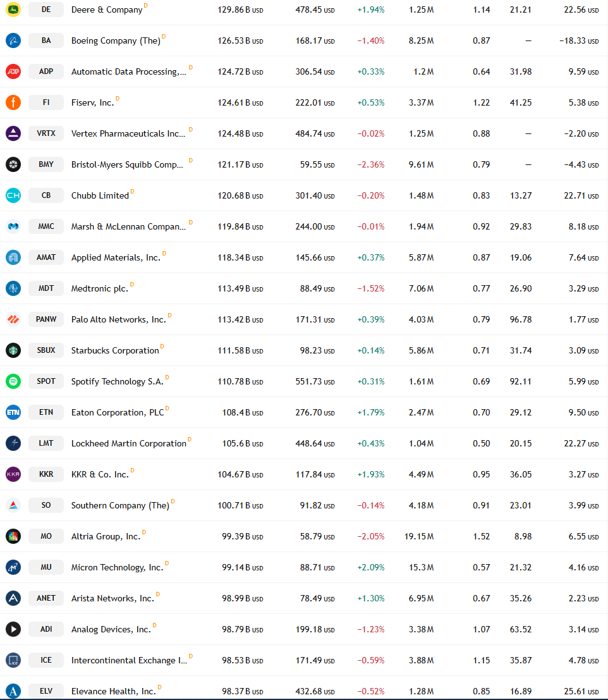Click the Intercontinental Exchange logo icon
Viewport: 608px width, 700px height.
[13, 660]
